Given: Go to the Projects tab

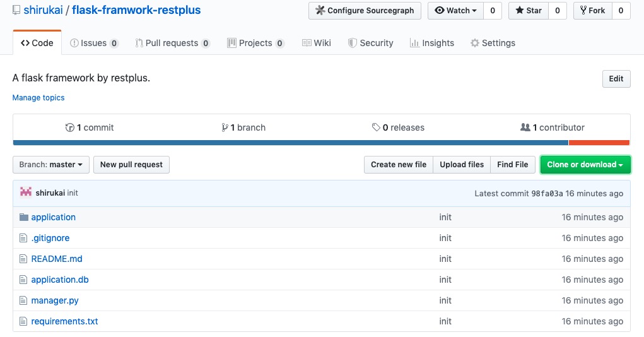Looking at the screenshot, I should pos(255,43).
